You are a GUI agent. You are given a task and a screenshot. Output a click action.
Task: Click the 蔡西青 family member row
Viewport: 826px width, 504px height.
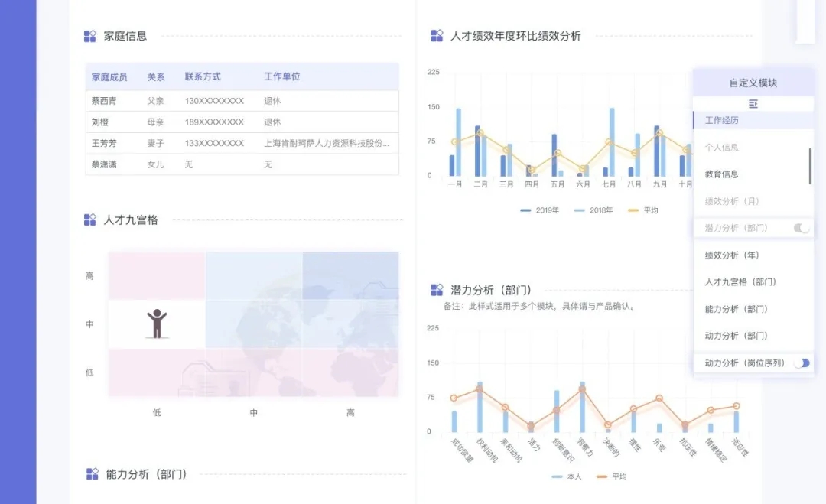coord(104,101)
